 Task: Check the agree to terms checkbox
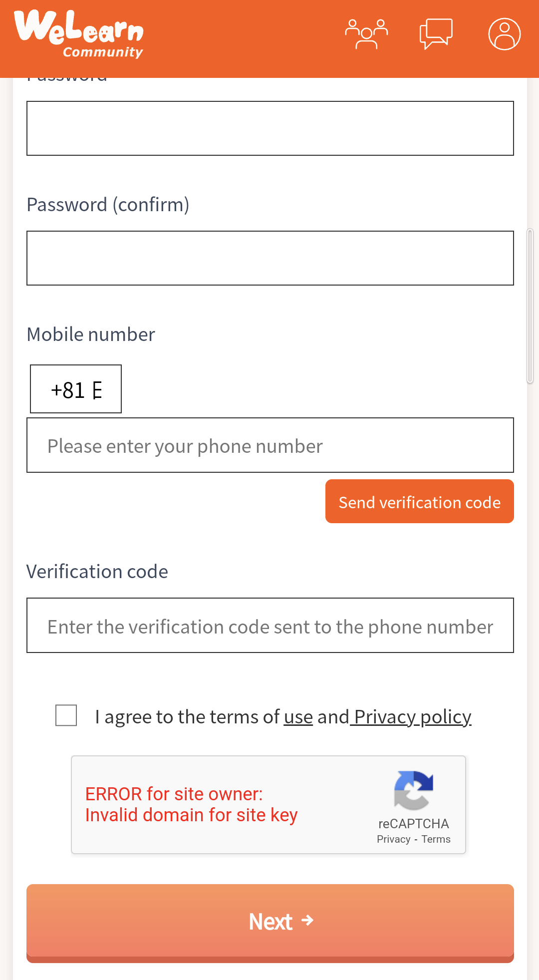coord(66,716)
